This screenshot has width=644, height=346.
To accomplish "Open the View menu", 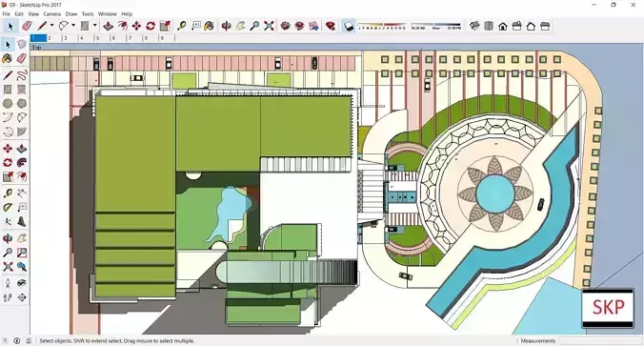I will tap(33, 14).
